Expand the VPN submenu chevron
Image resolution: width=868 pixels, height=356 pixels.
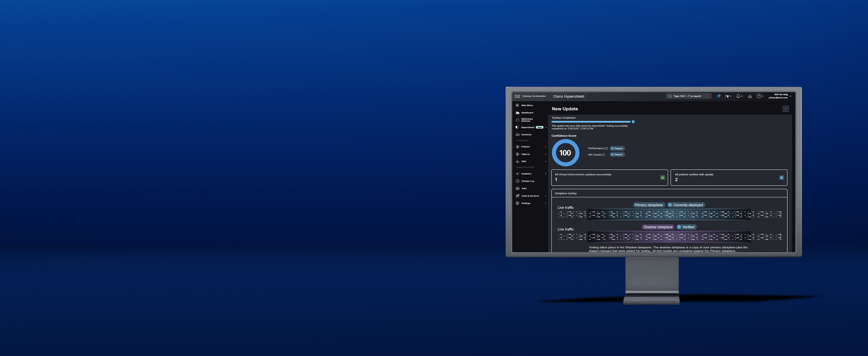(545, 161)
